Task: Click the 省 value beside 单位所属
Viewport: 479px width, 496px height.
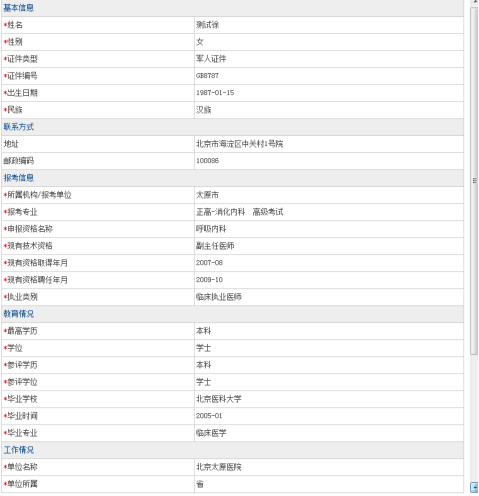Action: pyautogui.click(x=200, y=484)
